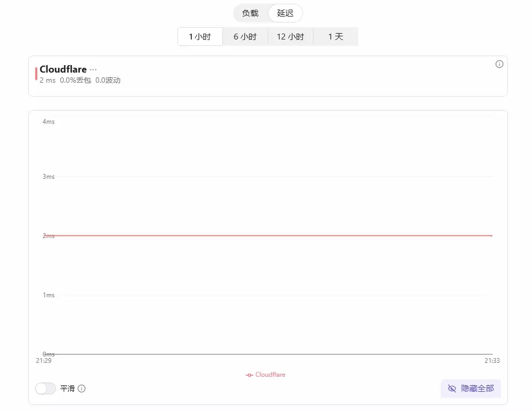Select the 延迟 tab
The image size is (532, 412).
[285, 13]
